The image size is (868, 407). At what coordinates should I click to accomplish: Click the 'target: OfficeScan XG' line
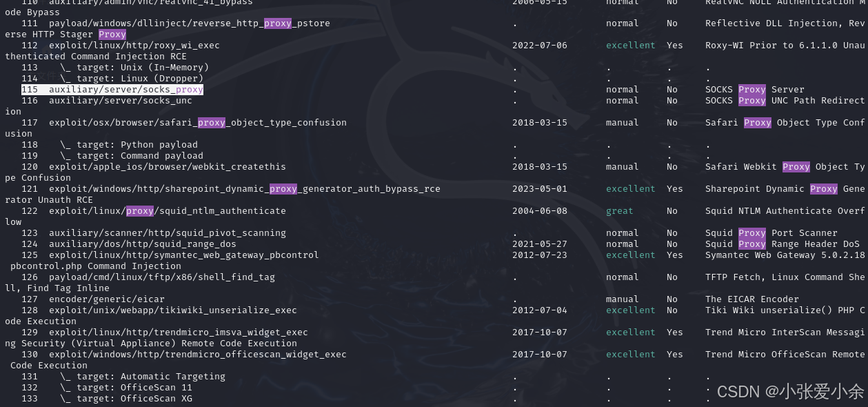(x=126, y=399)
